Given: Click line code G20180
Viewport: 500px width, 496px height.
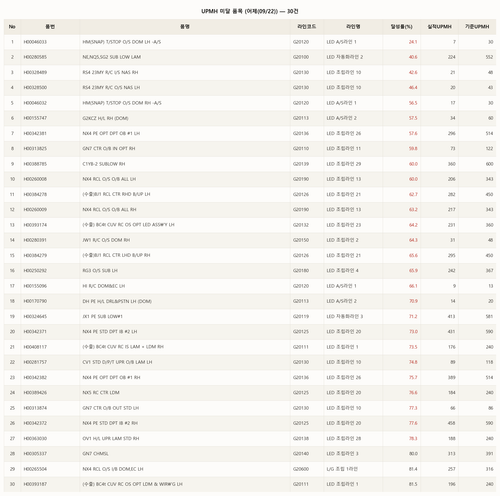Looking at the screenshot, I should click(x=301, y=271).
